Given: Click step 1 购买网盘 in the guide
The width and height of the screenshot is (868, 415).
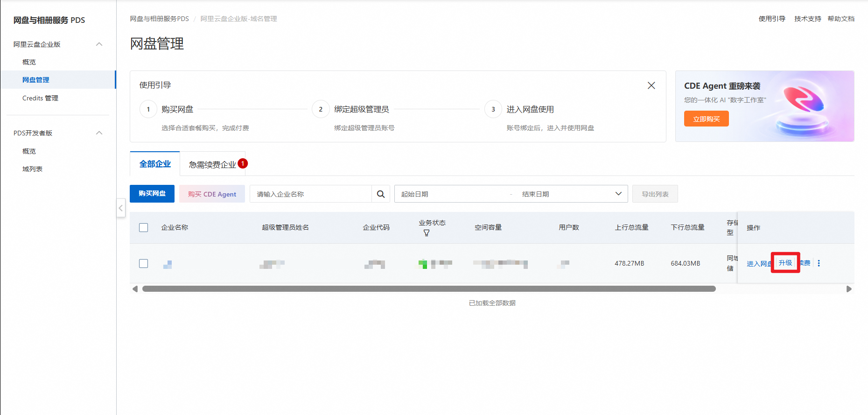Looking at the screenshot, I should (177, 109).
